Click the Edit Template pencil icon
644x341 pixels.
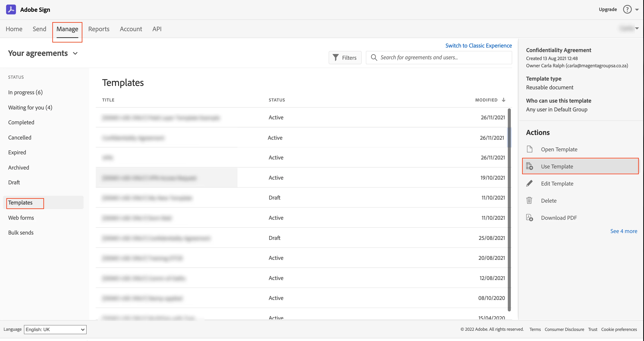(529, 183)
